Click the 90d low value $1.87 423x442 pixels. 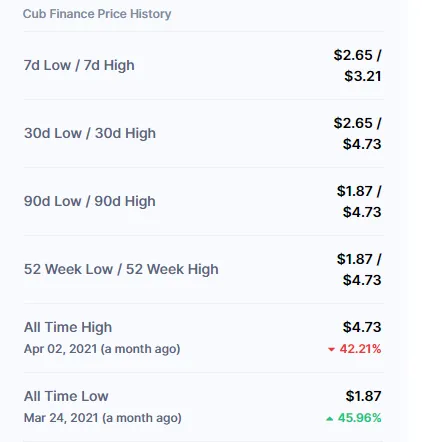point(354,191)
